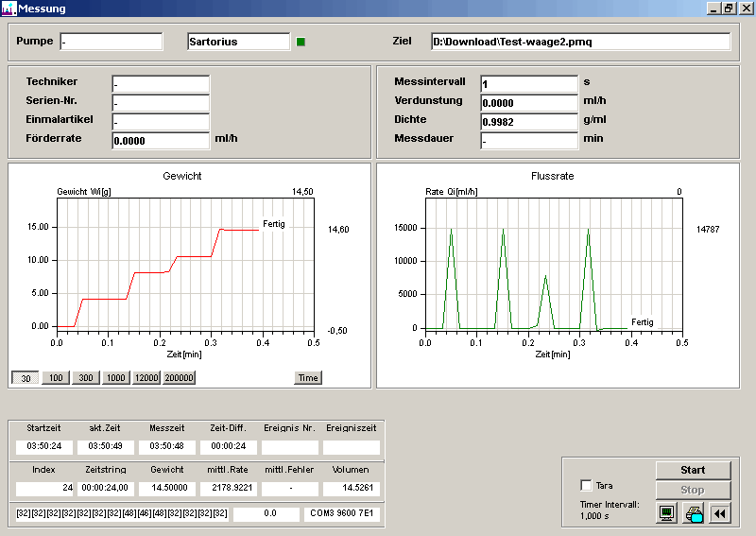Select the 30 range button
The image size is (756, 536).
[x=26, y=378]
